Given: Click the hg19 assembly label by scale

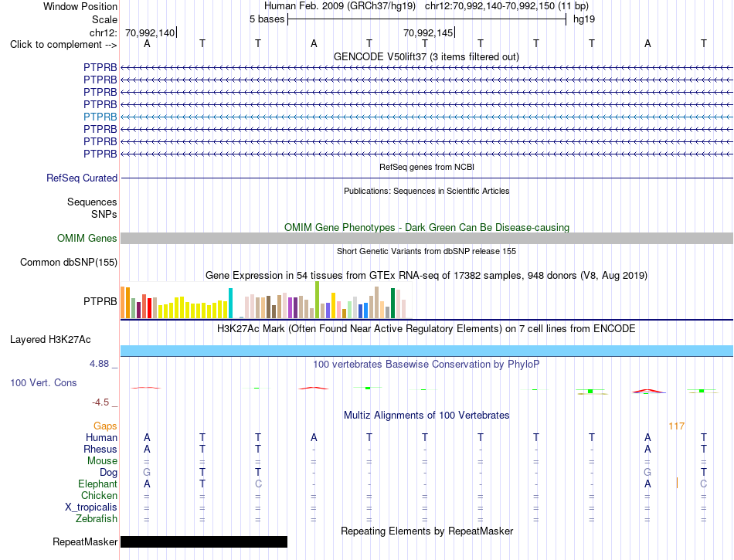Looking at the screenshot, I should click(584, 19).
